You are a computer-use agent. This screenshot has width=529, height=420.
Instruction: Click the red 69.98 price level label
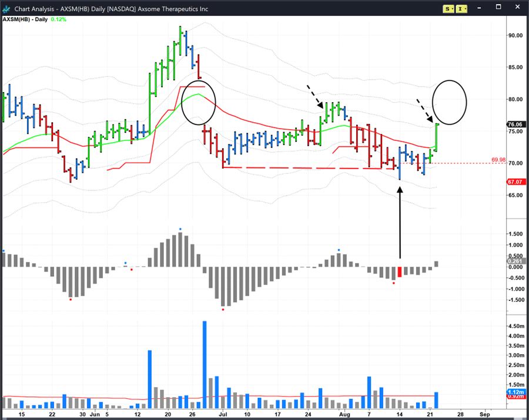[500, 159]
